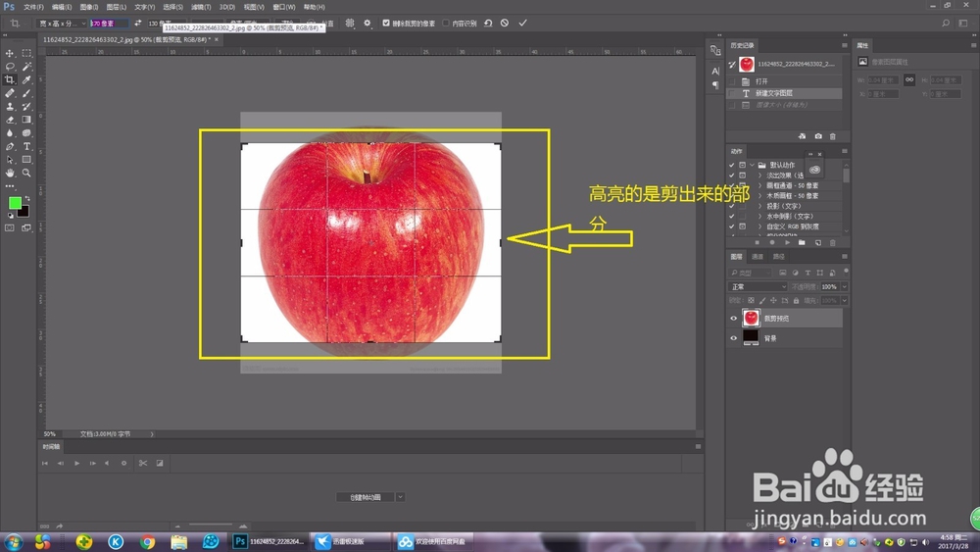Select the Zoom tool

26,173
